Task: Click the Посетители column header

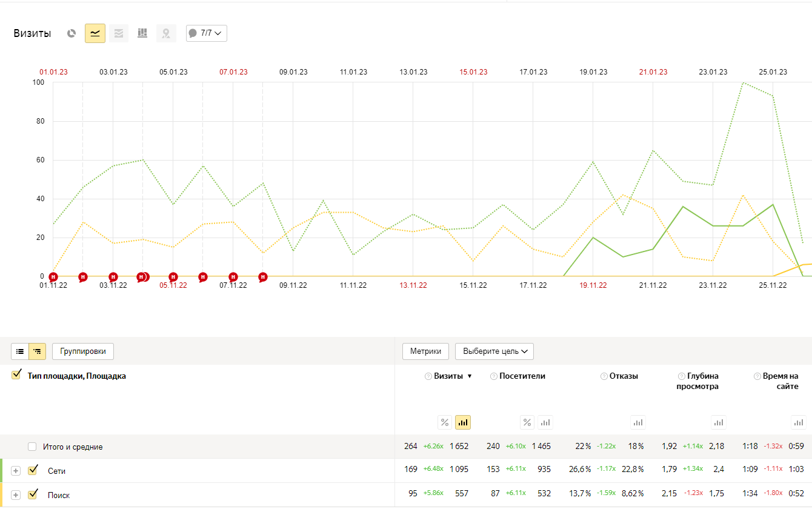Action: 522,376
